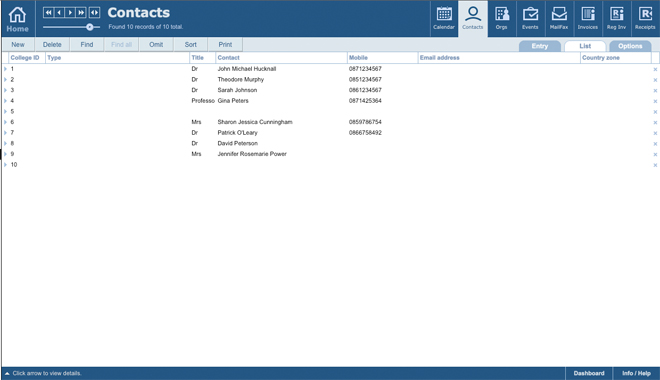Open the Events module
The height and width of the screenshot is (380, 660).
coord(530,19)
